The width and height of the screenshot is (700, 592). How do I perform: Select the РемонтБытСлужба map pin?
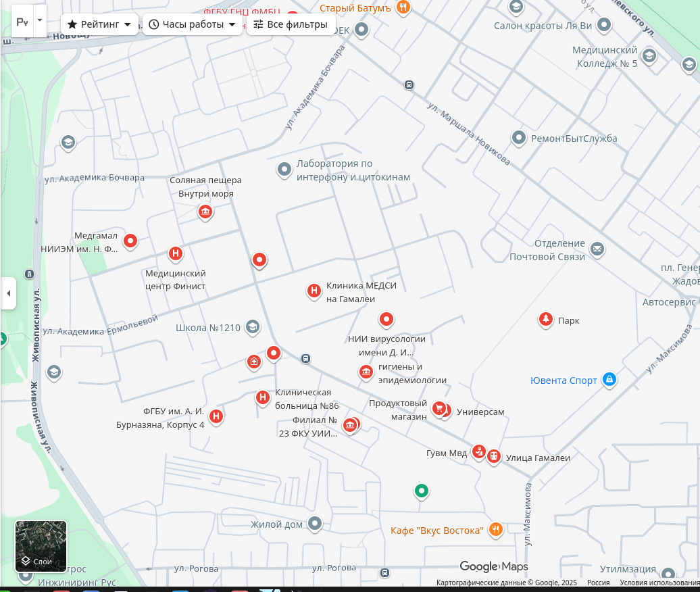click(x=518, y=137)
